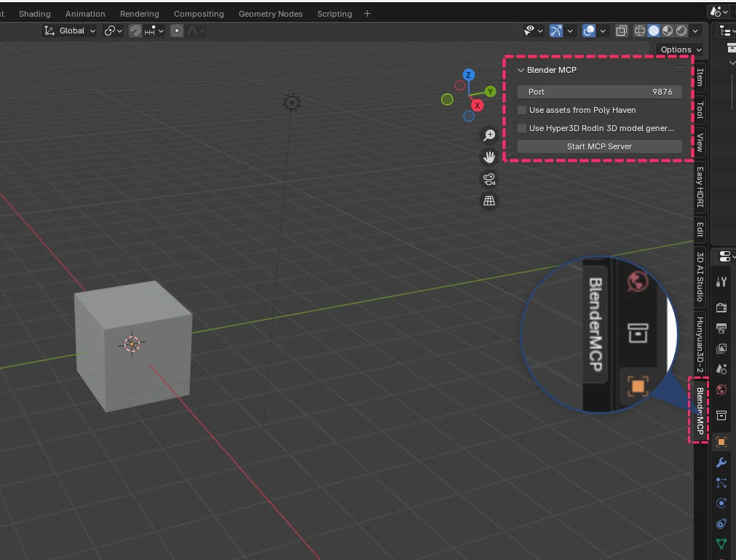Open the Edit sidebar tab
The width and height of the screenshot is (736, 560).
[x=700, y=229]
